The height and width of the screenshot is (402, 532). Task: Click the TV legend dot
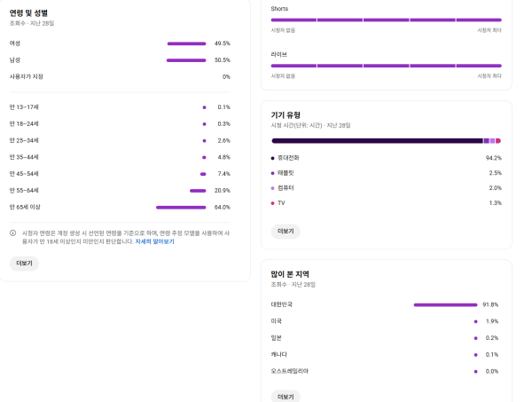272,203
